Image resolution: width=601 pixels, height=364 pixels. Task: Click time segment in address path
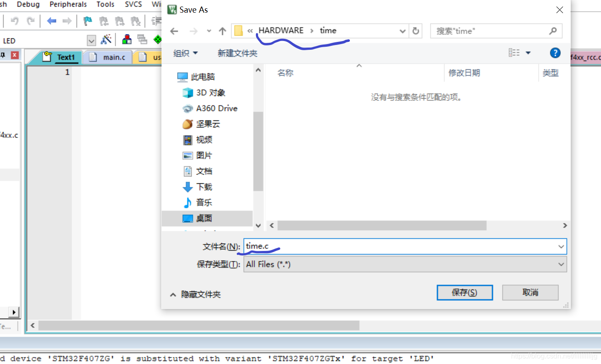tap(328, 31)
